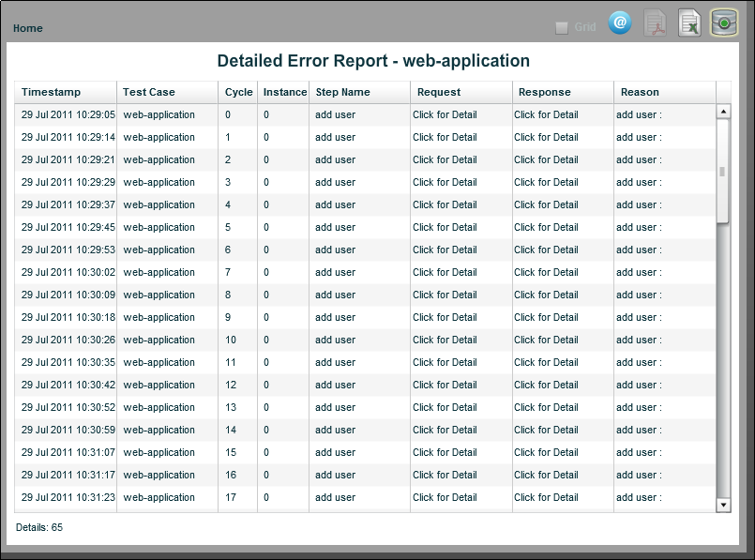This screenshot has width=755, height=560.
Task: Email the error report using the @ icon
Action: [x=620, y=23]
